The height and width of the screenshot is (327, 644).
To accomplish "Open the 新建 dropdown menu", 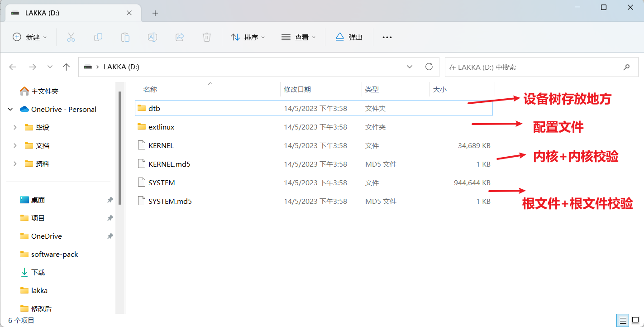I will tap(29, 37).
